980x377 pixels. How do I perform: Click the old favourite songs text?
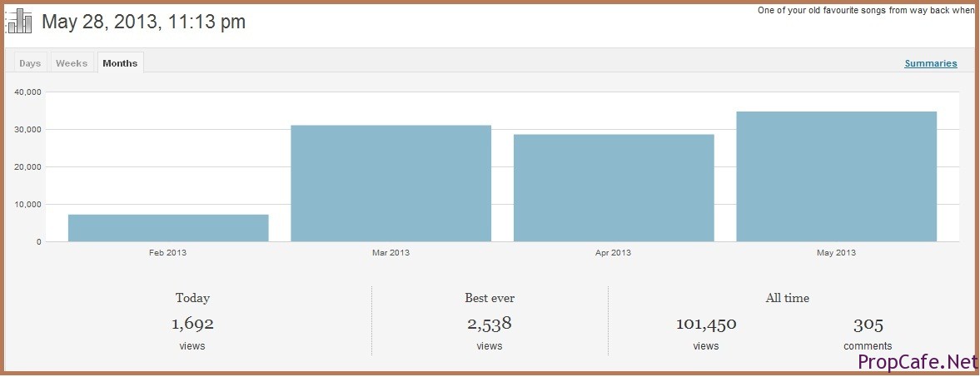pos(865,11)
